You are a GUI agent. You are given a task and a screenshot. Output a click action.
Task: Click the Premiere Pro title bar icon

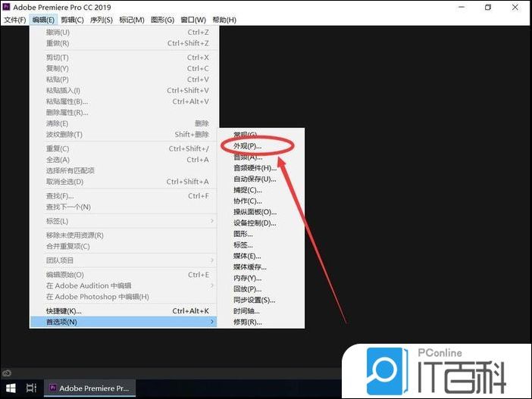[6, 7]
